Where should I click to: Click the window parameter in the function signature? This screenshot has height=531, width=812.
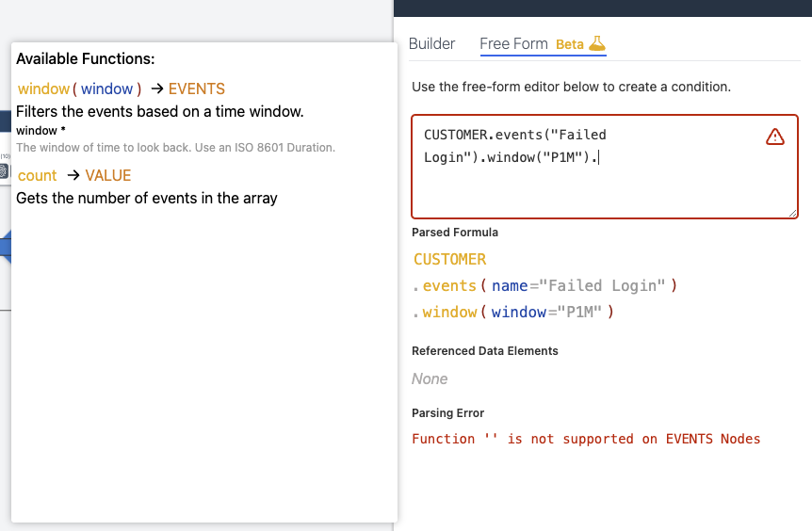click(106, 88)
